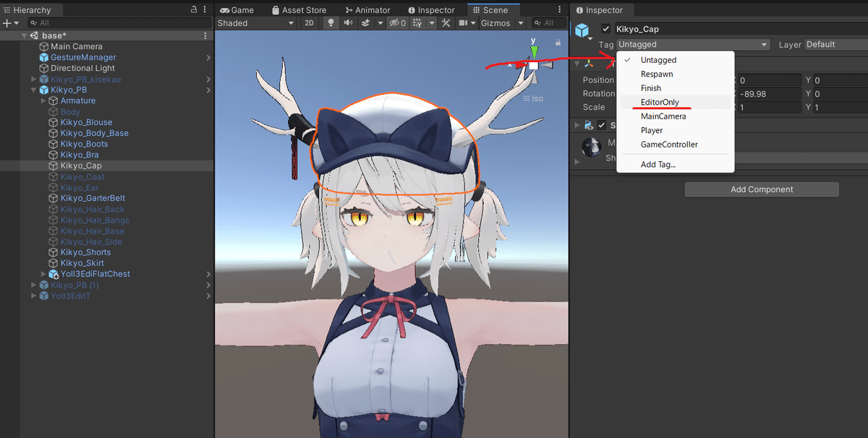
Task: Click the Kikyo_Cap cube icon in Inspector
Action: 582,30
